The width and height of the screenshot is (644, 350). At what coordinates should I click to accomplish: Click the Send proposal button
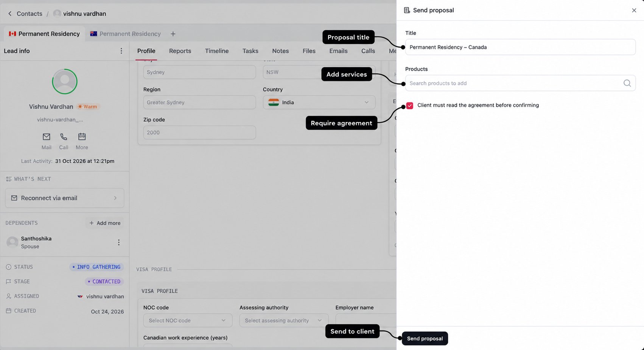tap(425, 339)
